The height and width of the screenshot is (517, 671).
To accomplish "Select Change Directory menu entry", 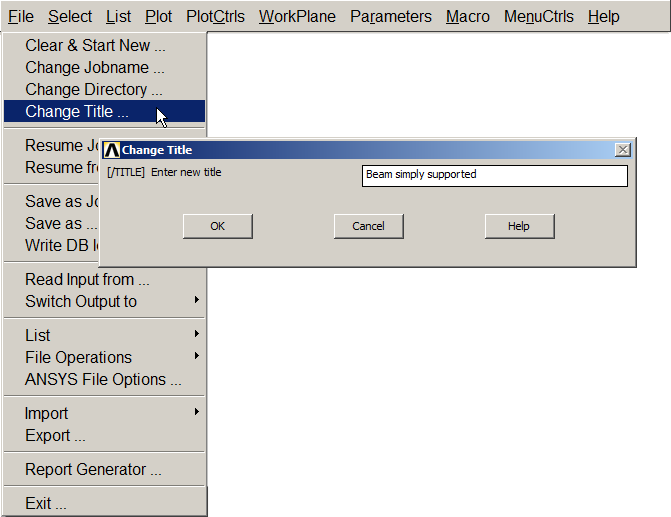I will tap(93, 90).
